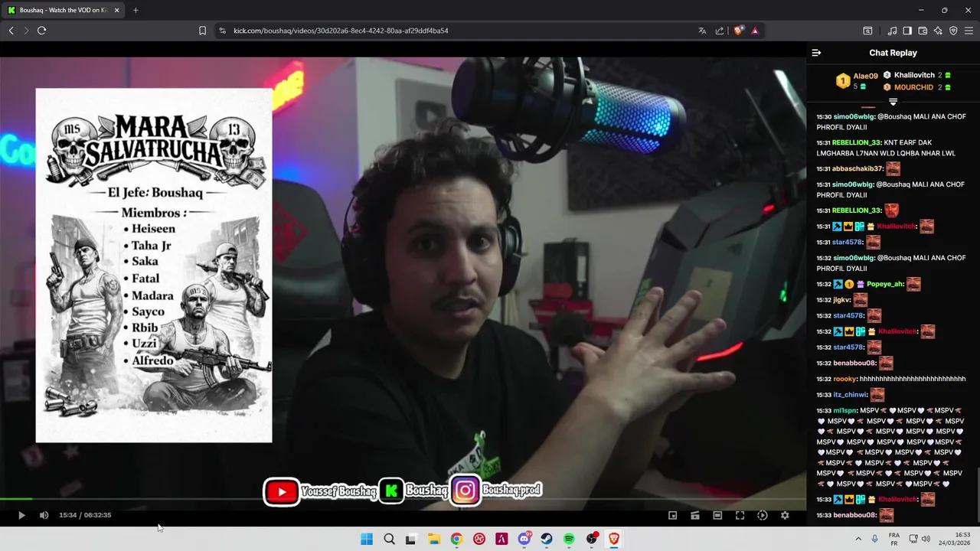Click the video timestamp 15:34 / 06:32:35

coord(85,515)
